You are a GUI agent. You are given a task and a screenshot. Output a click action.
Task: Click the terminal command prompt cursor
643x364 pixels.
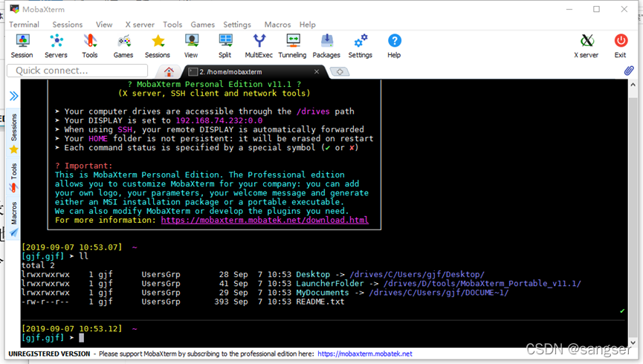[x=82, y=338]
